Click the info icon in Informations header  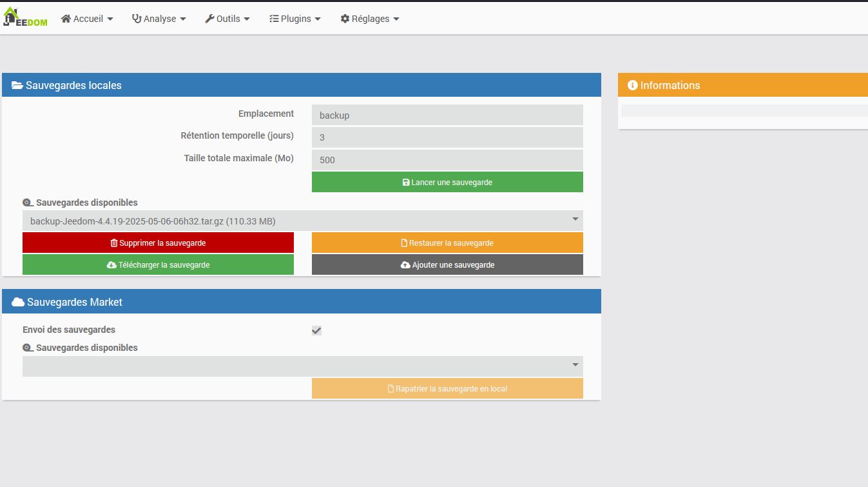(633, 85)
